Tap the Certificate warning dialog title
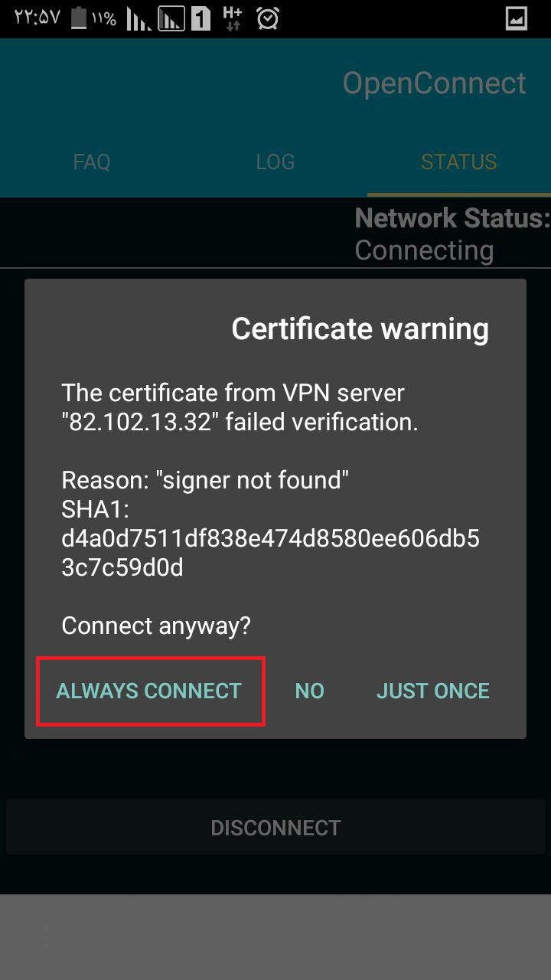 (360, 328)
